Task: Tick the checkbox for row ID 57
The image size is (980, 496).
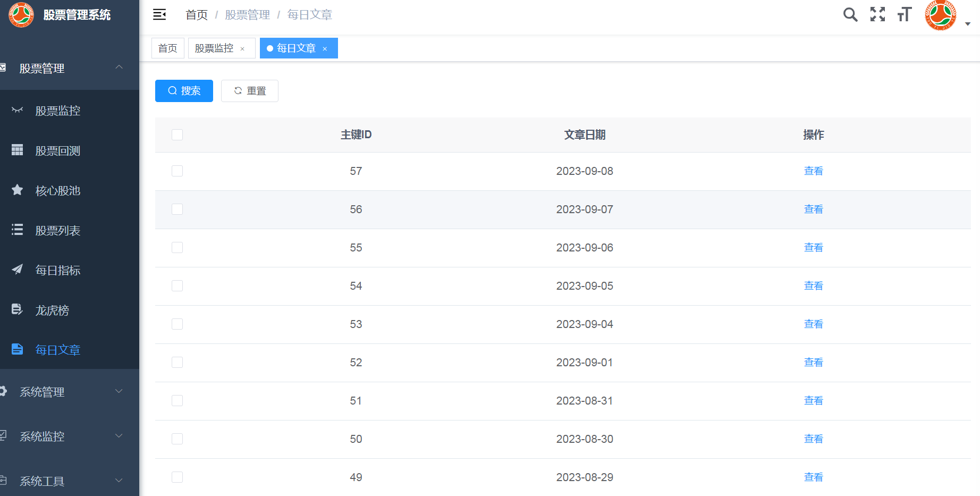Action: click(178, 171)
